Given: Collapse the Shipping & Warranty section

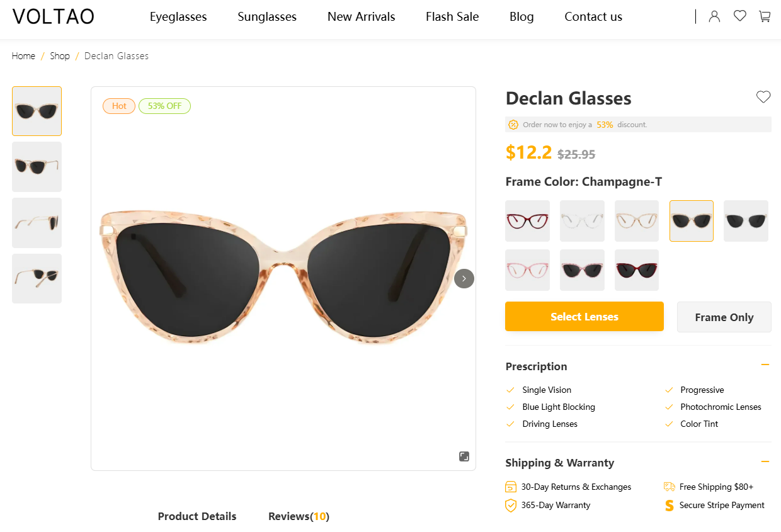Looking at the screenshot, I should click(x=765, y=461).
